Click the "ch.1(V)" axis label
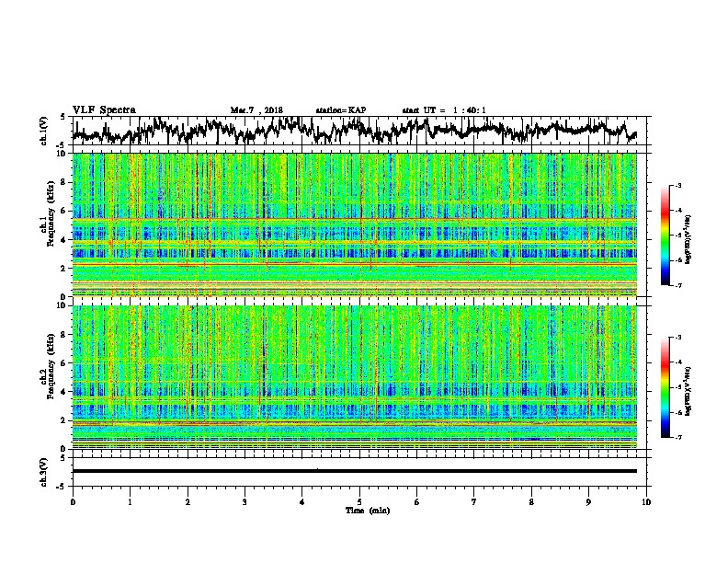This screenshot has height=563, width=728. [44, 131]
